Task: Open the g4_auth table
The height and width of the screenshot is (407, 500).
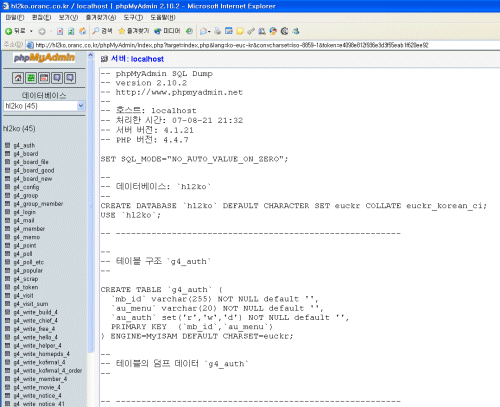Action: click(24, 145)
